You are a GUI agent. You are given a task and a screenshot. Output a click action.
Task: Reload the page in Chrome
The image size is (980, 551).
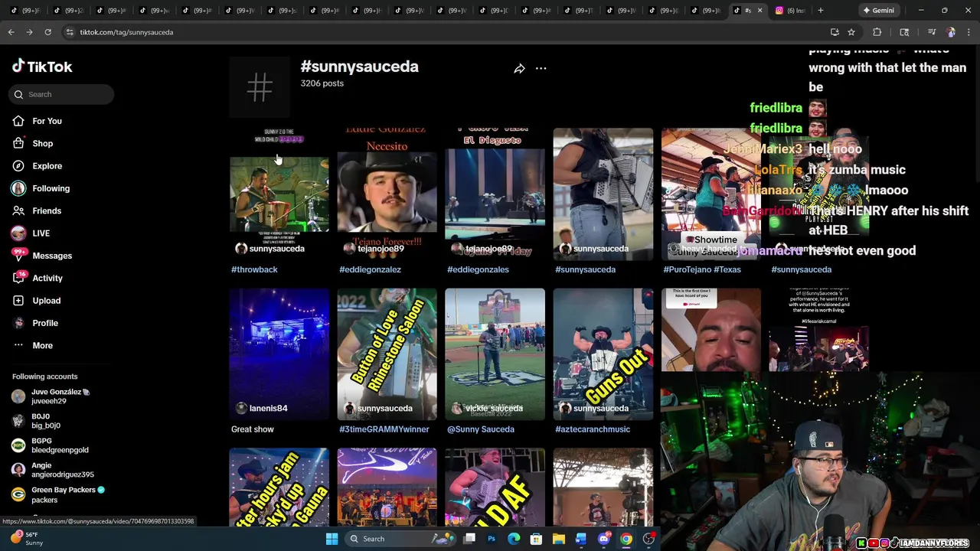(x=47, y=32)
